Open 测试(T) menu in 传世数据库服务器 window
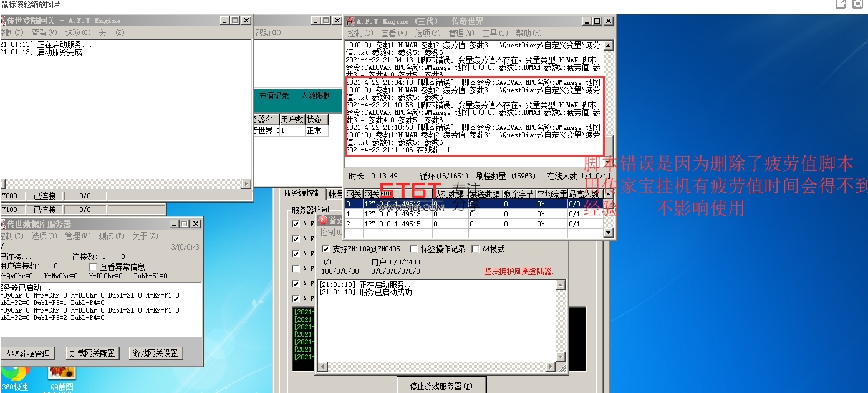Viewport: 868px width, 393px height. pos(111,236)
